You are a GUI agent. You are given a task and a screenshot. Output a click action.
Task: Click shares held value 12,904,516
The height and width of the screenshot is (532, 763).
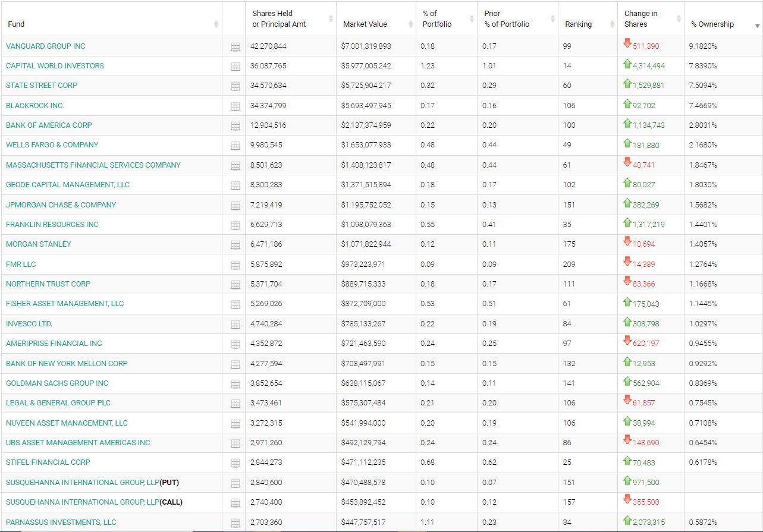click(268, 125)
